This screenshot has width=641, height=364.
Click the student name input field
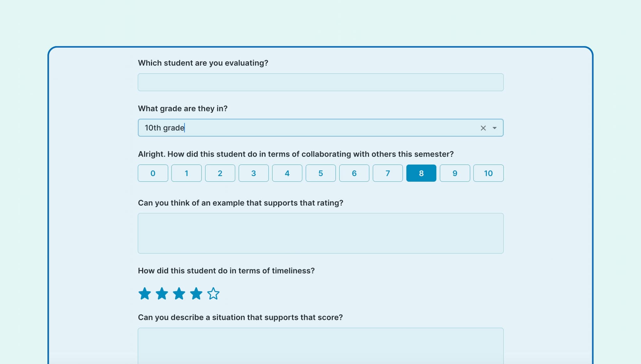coord(320,82)
